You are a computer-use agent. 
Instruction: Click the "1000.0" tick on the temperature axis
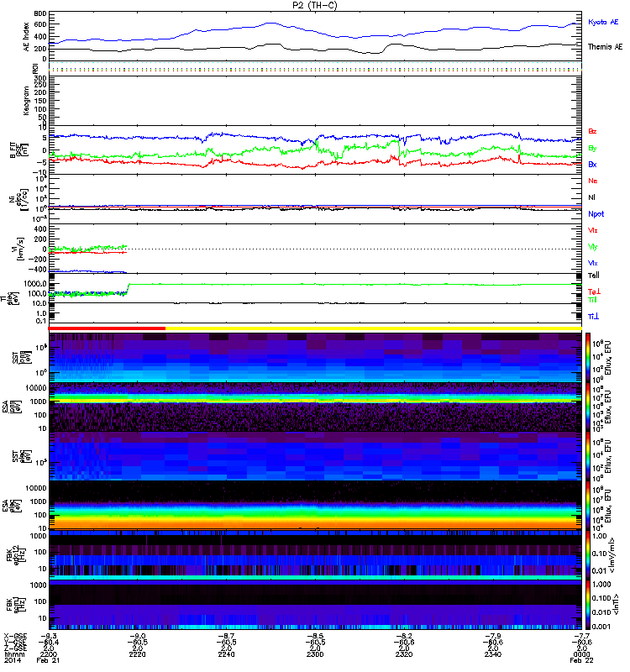coord(35,284)
